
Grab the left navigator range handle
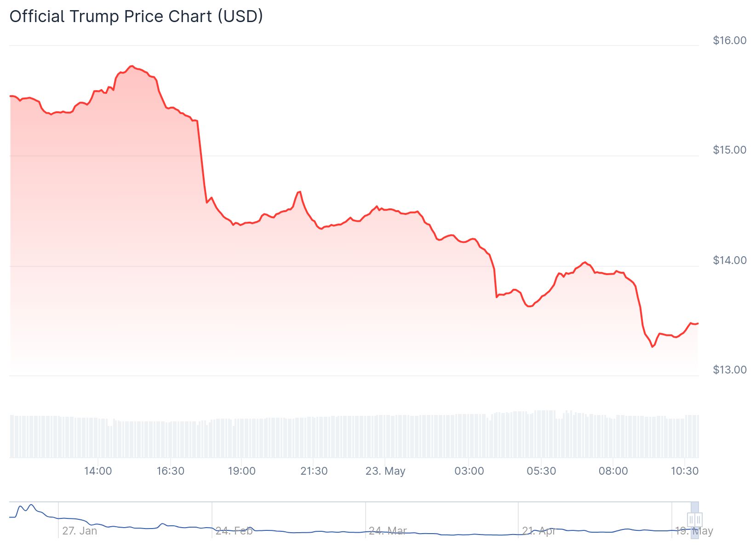(691, 520)
